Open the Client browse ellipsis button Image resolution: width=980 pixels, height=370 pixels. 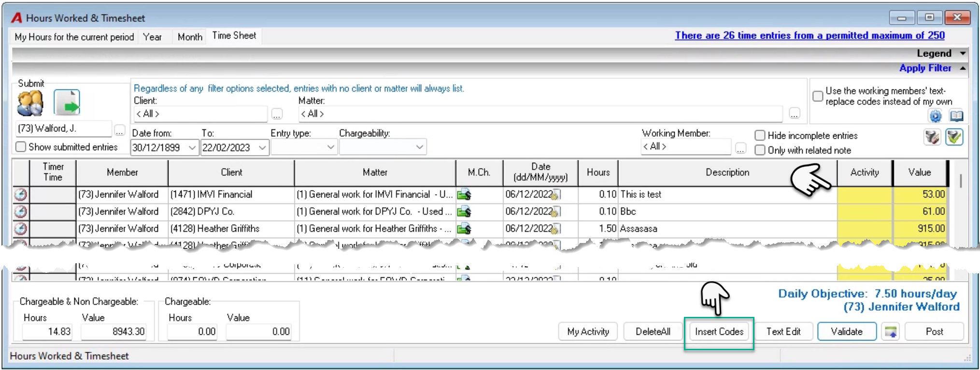click(277, 114)
